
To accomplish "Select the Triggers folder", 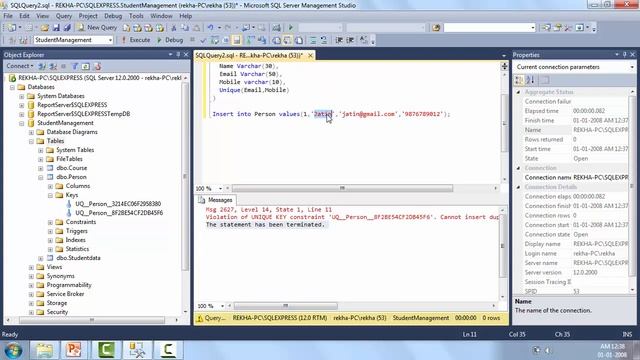I will (x=76, y=231).
